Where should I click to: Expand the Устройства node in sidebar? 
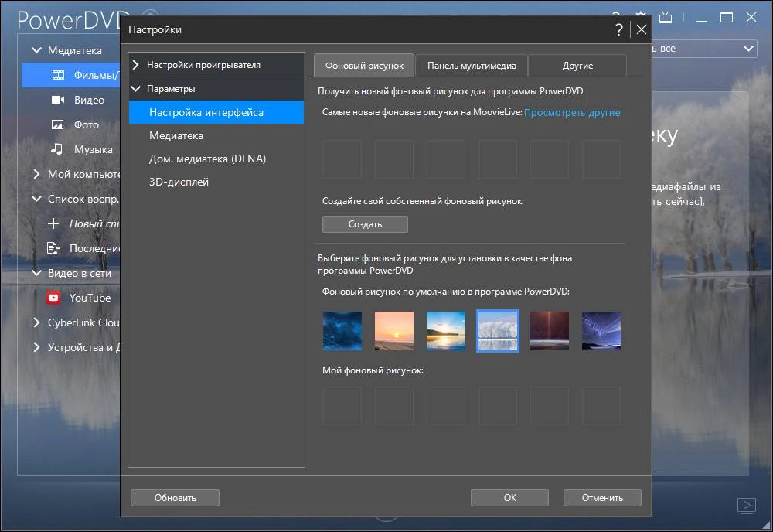tap(36, 347)
